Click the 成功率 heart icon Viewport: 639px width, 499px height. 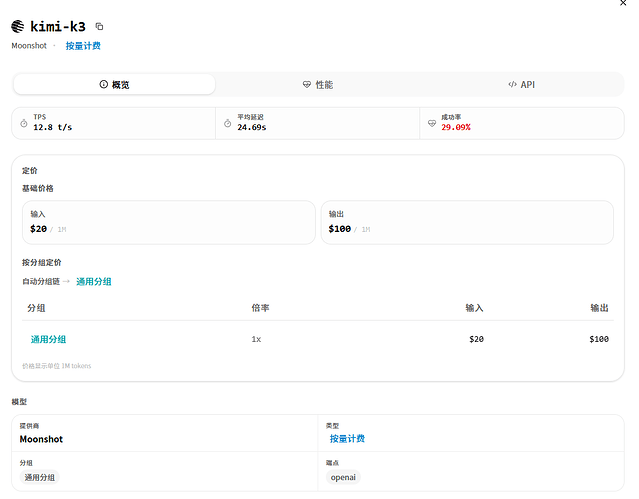(x=432, y=123)
